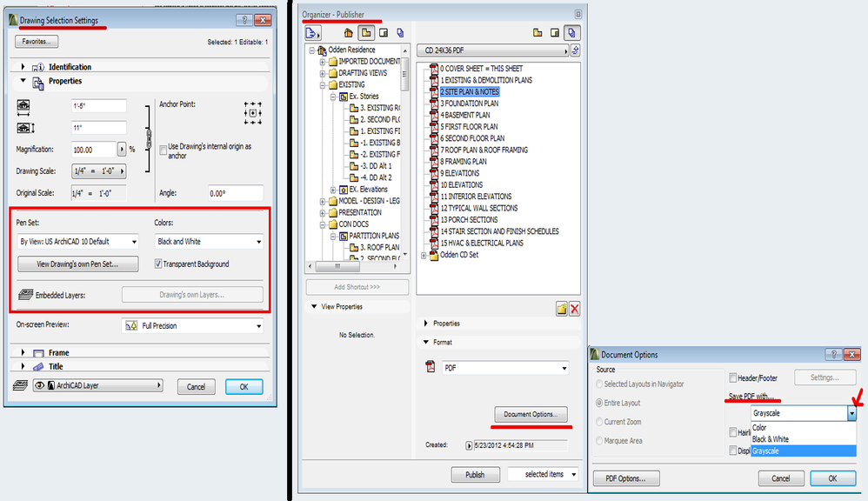Click the layers icon beside ArchiCAD Layer
Screen dimensions: 868x501
tap(21, 385)
